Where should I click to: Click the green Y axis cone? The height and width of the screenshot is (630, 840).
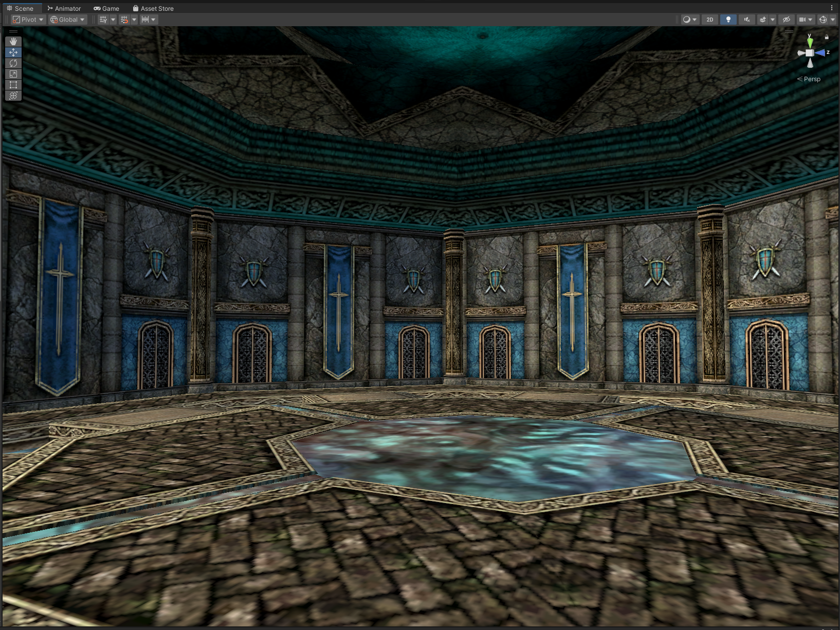point(810,42)
